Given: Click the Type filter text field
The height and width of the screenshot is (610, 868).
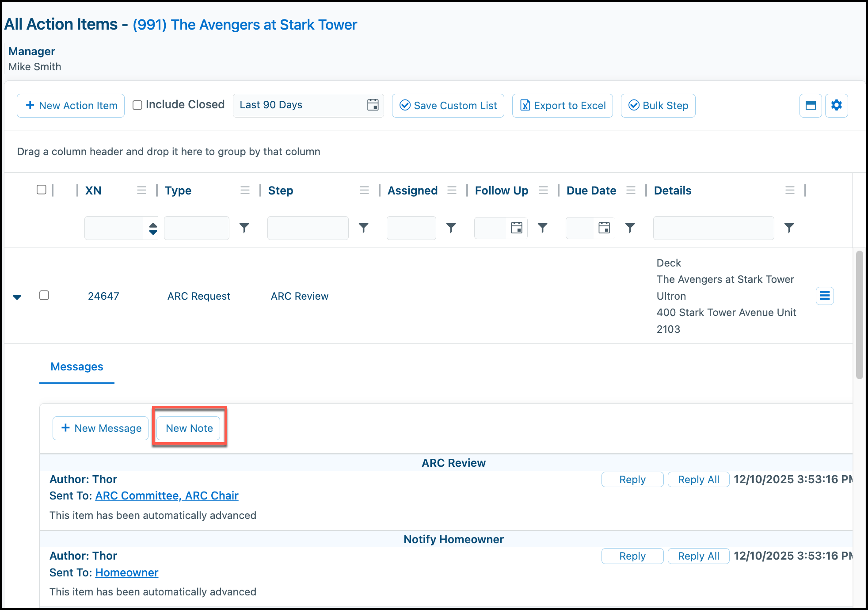Looking at the screenshot, I should pyautogui.click(x=197, y=228).
